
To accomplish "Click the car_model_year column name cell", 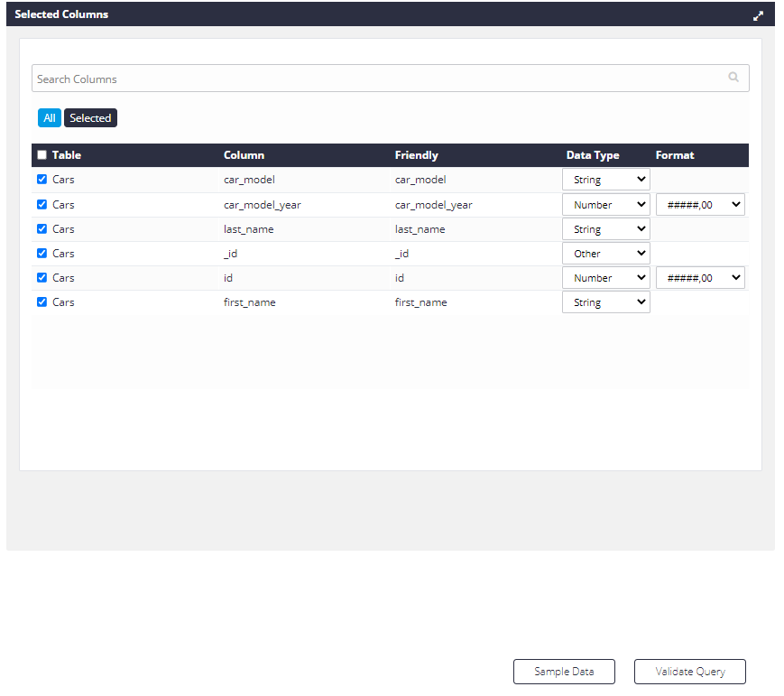I will [263, 205].
